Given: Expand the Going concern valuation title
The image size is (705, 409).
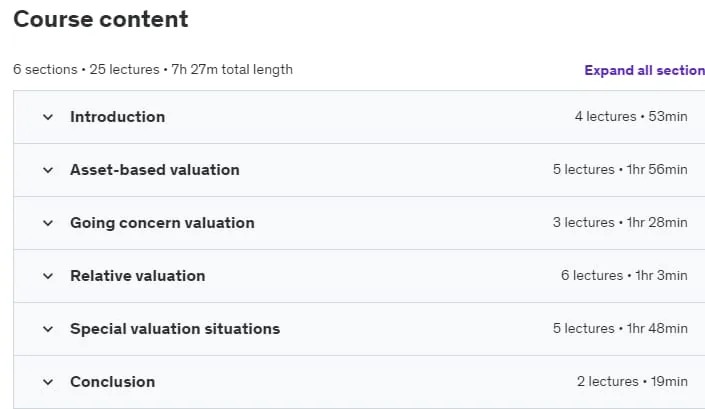Looking at the screenshot, I should (162, 223).
